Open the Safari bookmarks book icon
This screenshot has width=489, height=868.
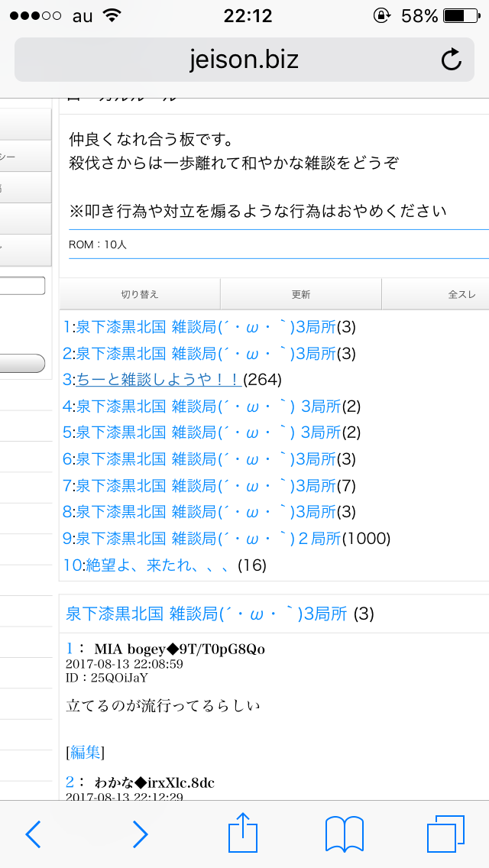coord(344,834)
